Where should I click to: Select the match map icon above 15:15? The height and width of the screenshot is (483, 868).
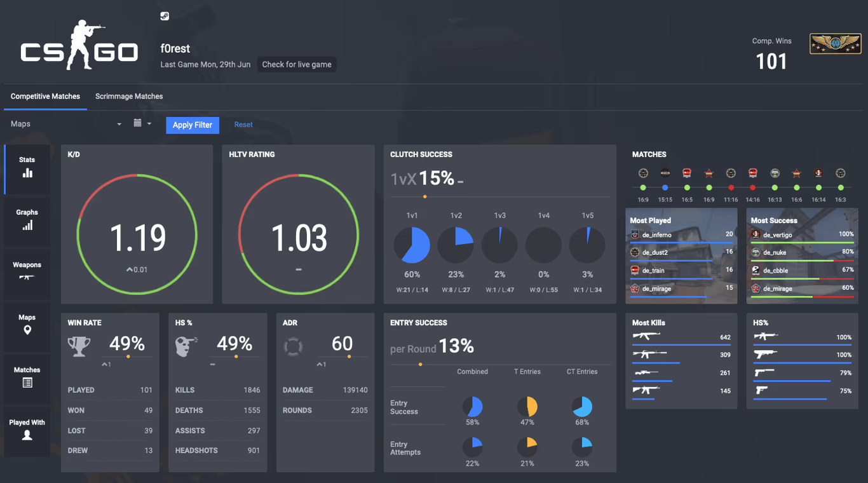coord(665,173)
